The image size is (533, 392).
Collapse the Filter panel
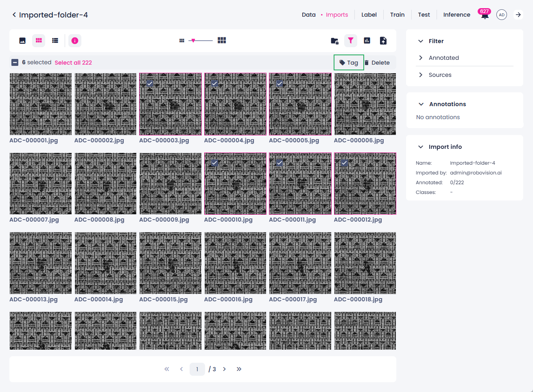(421, 41)
